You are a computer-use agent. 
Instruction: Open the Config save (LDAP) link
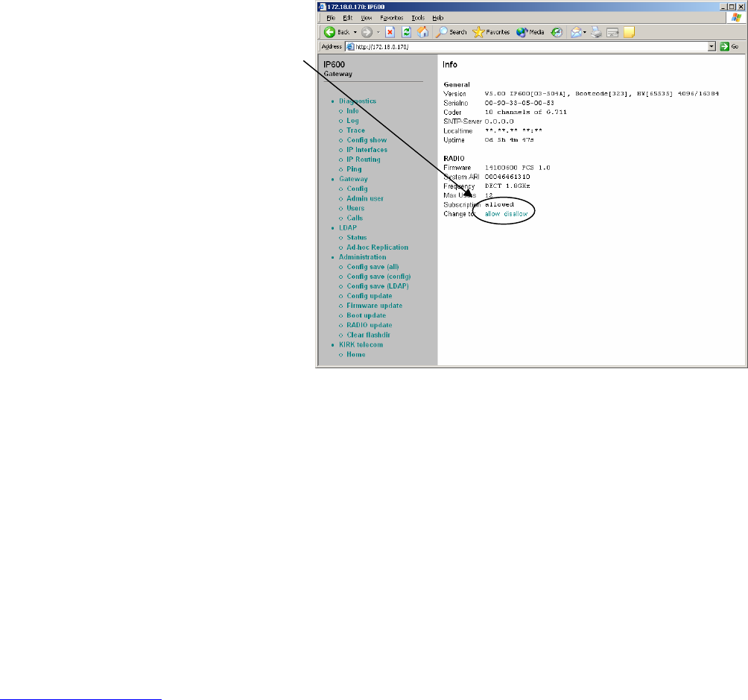click(377, 286)
